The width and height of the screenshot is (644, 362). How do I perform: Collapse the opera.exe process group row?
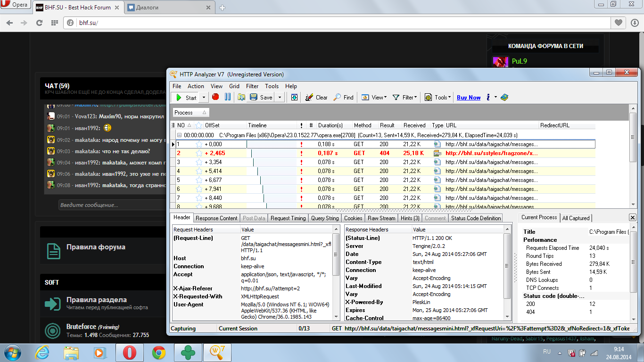[x=180, y=135]
